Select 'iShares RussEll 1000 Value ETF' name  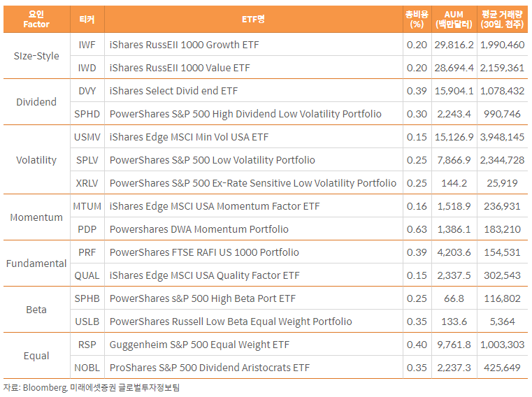[x=180, y=68]
